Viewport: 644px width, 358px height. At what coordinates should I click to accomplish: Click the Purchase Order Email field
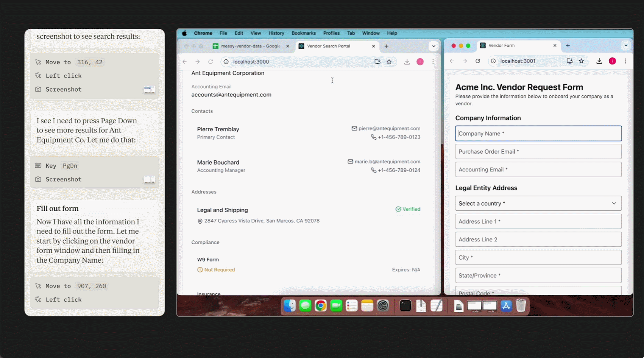pos(538,152)
